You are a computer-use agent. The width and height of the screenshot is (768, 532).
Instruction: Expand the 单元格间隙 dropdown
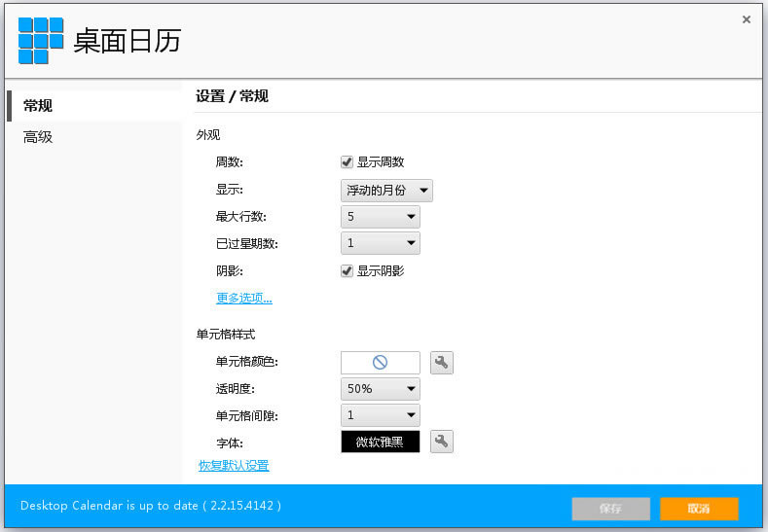[x=381, y=415]
